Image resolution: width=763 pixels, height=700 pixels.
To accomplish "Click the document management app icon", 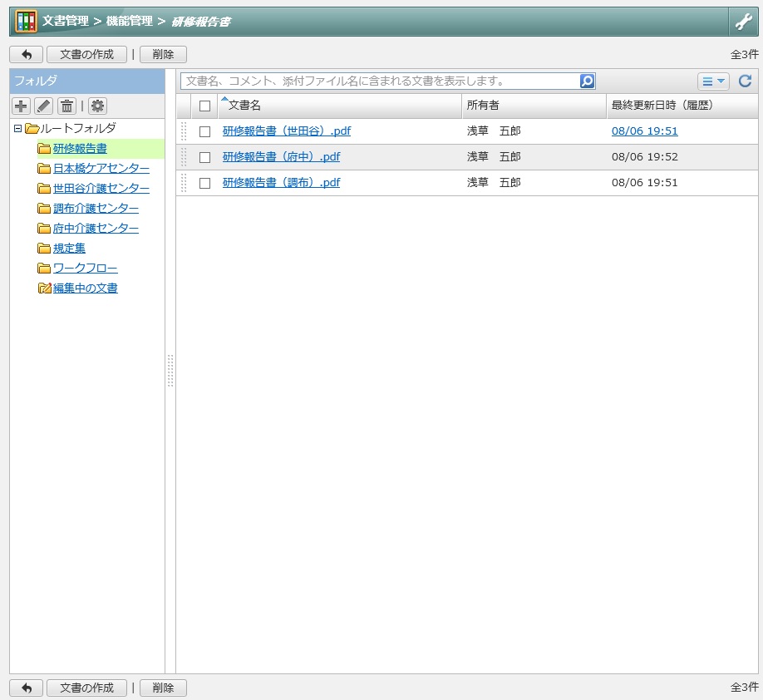I will (x=26, y=22).
